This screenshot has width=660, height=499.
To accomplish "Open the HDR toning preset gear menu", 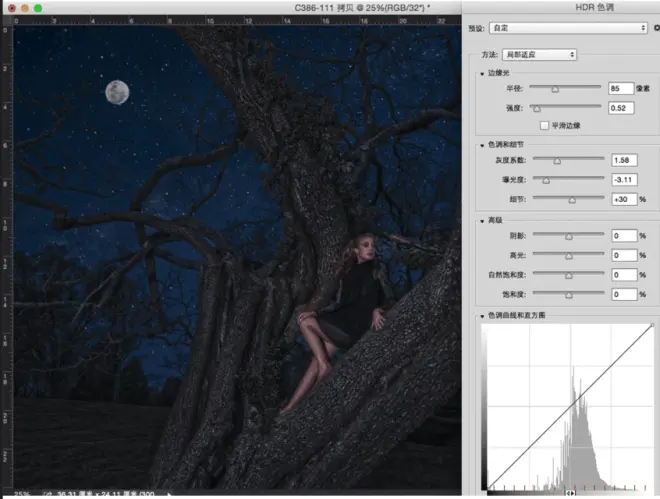I will [x=657, y=28].
